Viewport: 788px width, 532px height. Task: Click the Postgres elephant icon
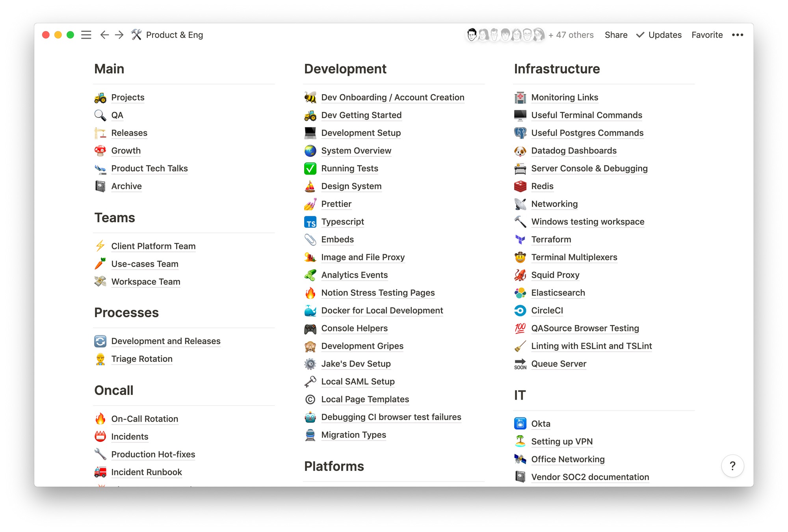520,133
